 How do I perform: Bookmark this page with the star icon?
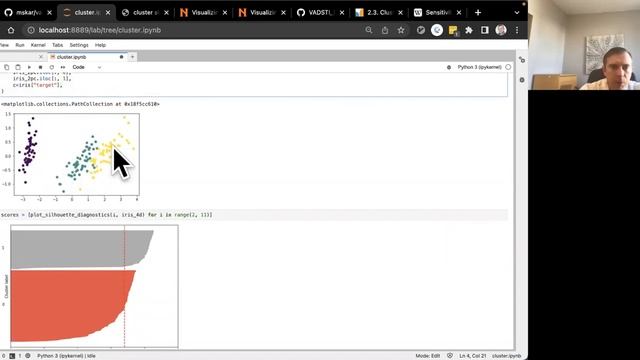click(x=401, y=30)
